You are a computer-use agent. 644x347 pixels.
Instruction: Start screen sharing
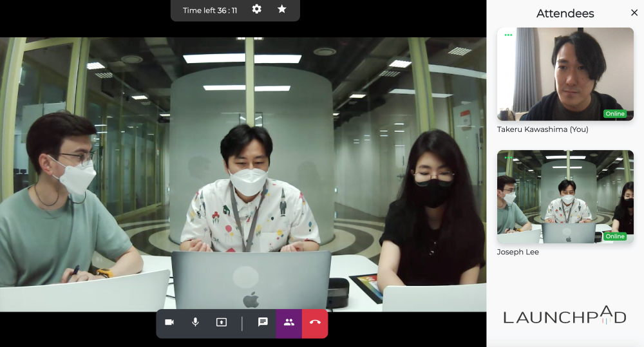click(222, 323)
